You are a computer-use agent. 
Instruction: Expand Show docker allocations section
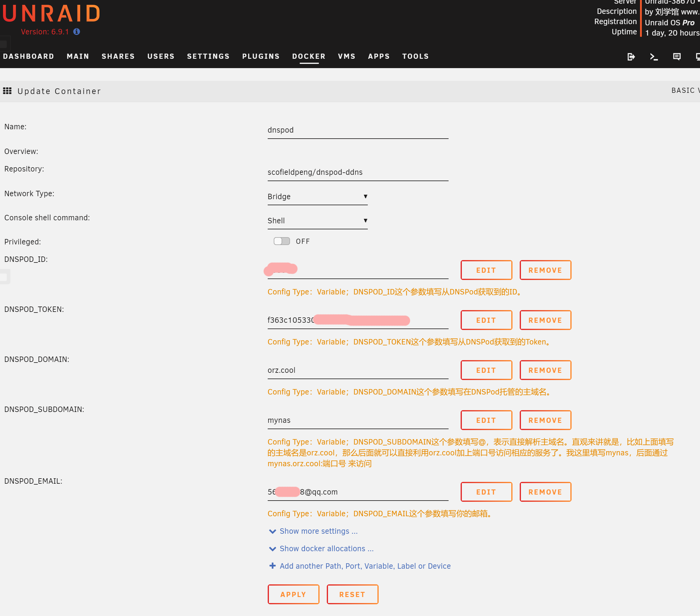(x=327, y=548)
